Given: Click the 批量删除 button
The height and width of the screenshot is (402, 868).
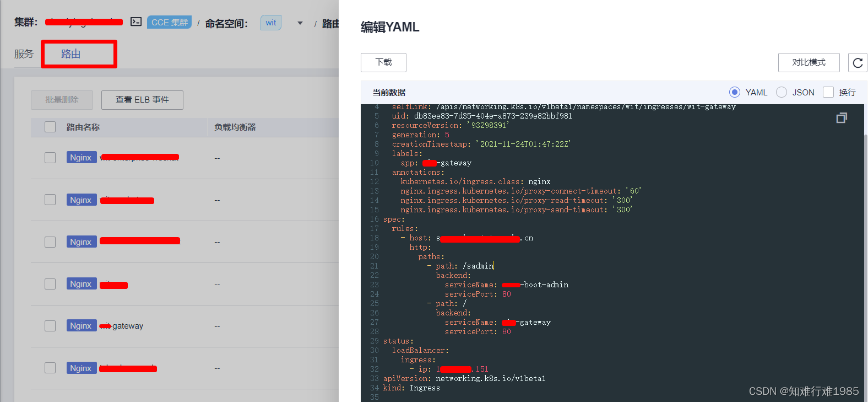Looking at the screenshot, I should [62, 100].
